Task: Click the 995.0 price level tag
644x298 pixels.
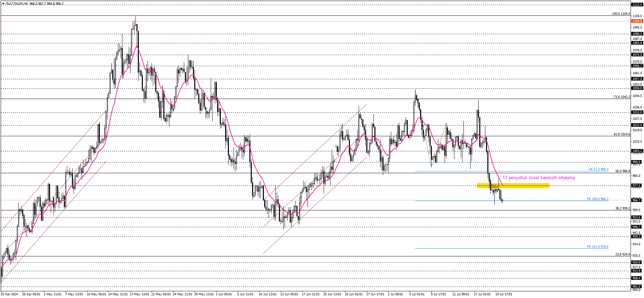Action: click(x=637, y=162)
